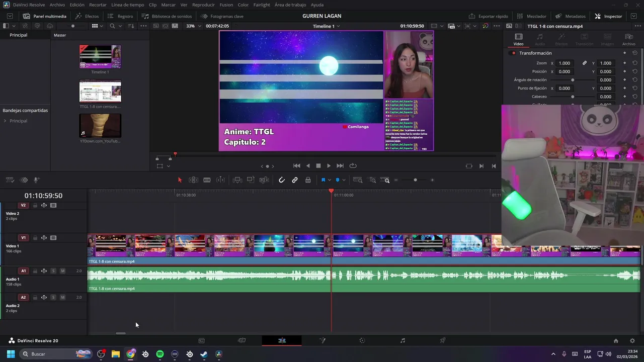Solo the Audio 1 track
The width and height of the screenshot is (644, 362).
click(x=53, y=271)
